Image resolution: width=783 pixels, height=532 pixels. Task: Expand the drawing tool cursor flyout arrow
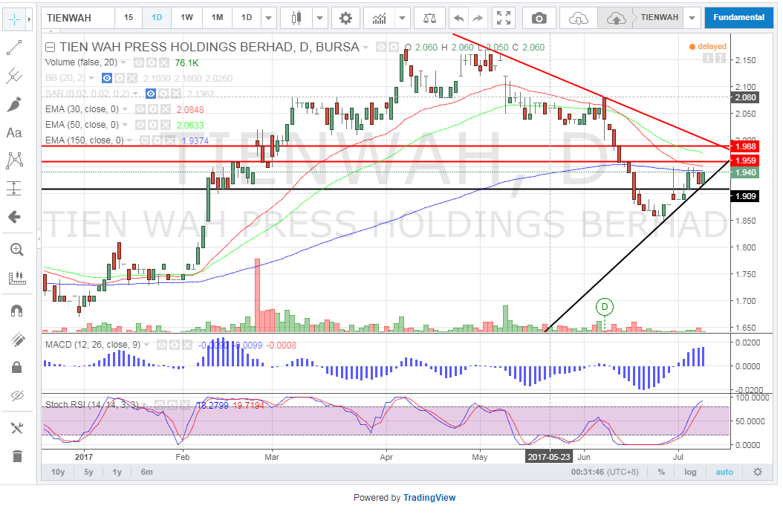point(30,19)
